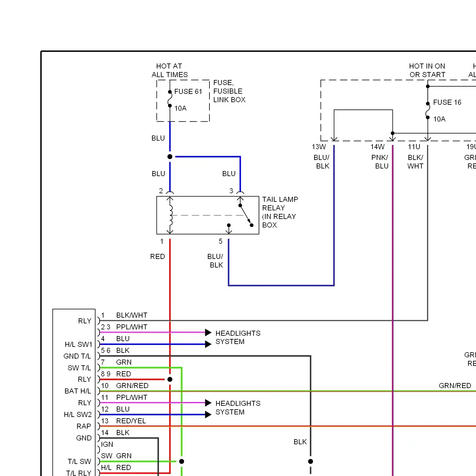Click the SW T/L pin label
The height and width of the screenshot is (476, 476).
[x=79, y=368]
